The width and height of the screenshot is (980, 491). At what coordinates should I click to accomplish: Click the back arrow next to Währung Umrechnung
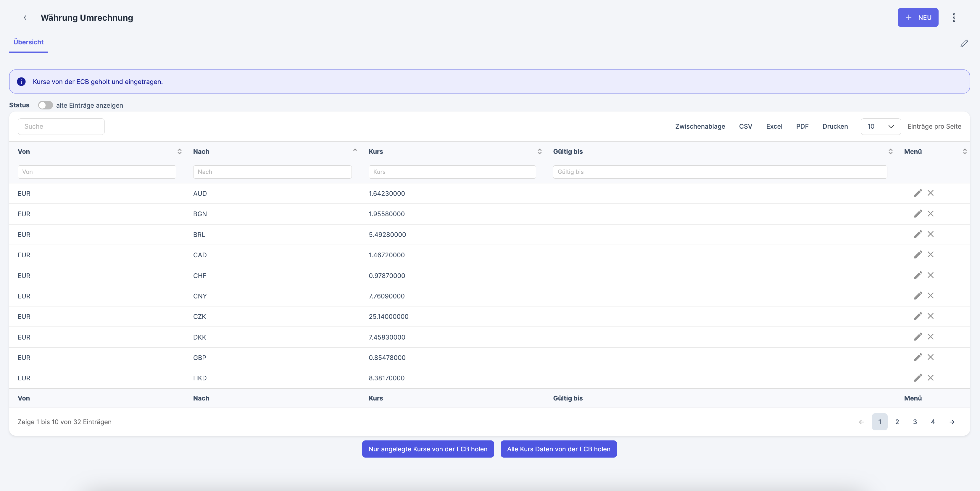[25, 17]
